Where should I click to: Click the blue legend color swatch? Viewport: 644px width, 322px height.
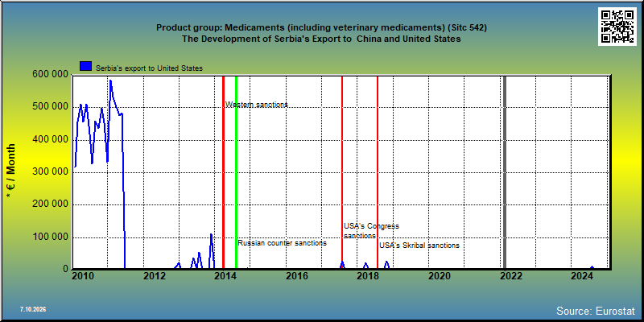coord(85,67)
